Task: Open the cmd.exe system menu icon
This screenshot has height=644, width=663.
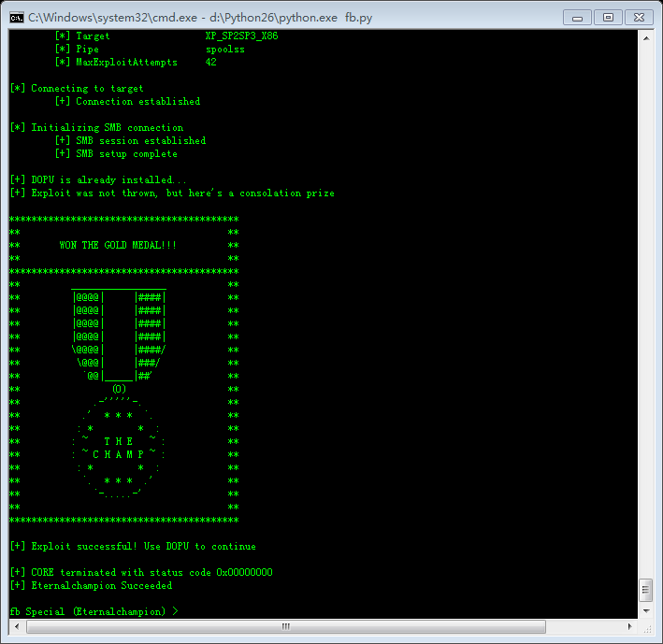Action: (x=16, y=17)
